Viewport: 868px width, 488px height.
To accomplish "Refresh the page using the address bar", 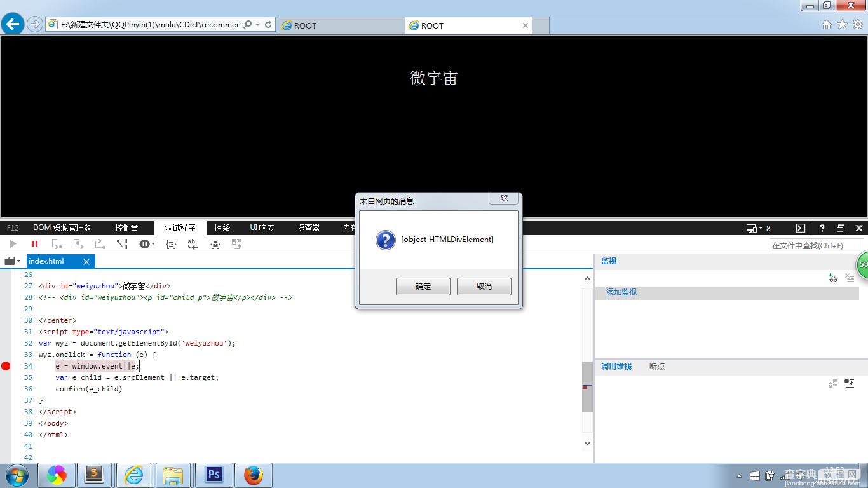I will pos(268,25).
